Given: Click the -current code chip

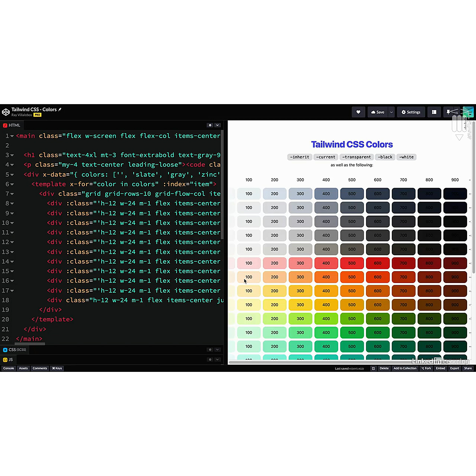Looking at the screenshot, I should click(325, 157).
